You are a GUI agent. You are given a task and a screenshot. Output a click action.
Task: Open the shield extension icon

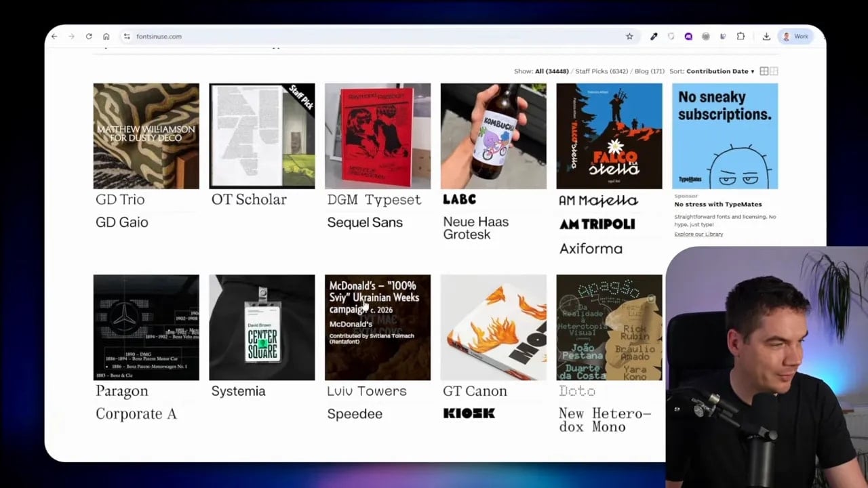point(671,37)
